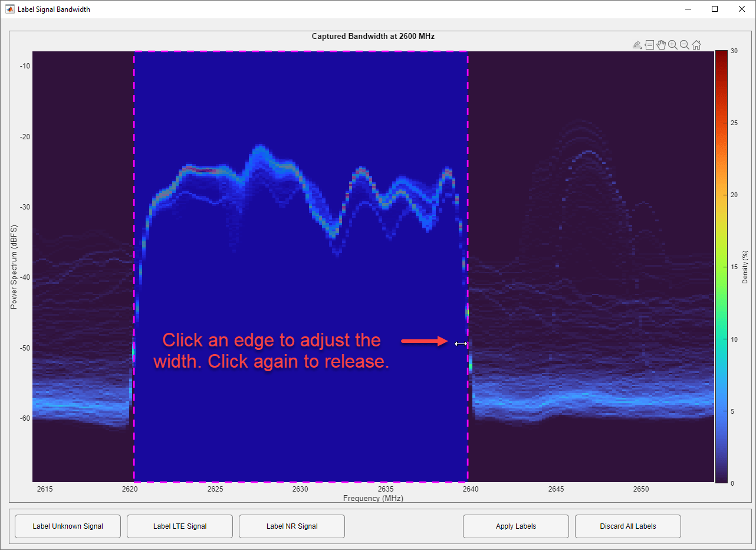Viewport: 756px width, 550px height.
Task: Discard All Labels
Action: point(627,526)
